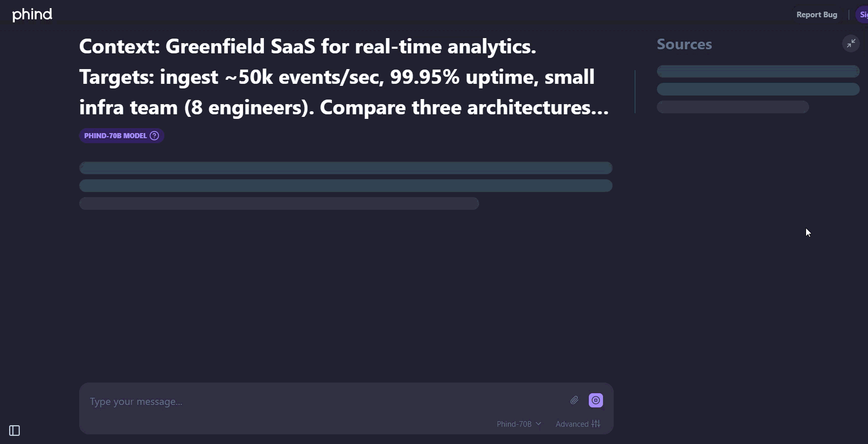This screenshot has height=444, width=868.
Task: Click the first answer loading placeholder bar
Action: (346, 168)
